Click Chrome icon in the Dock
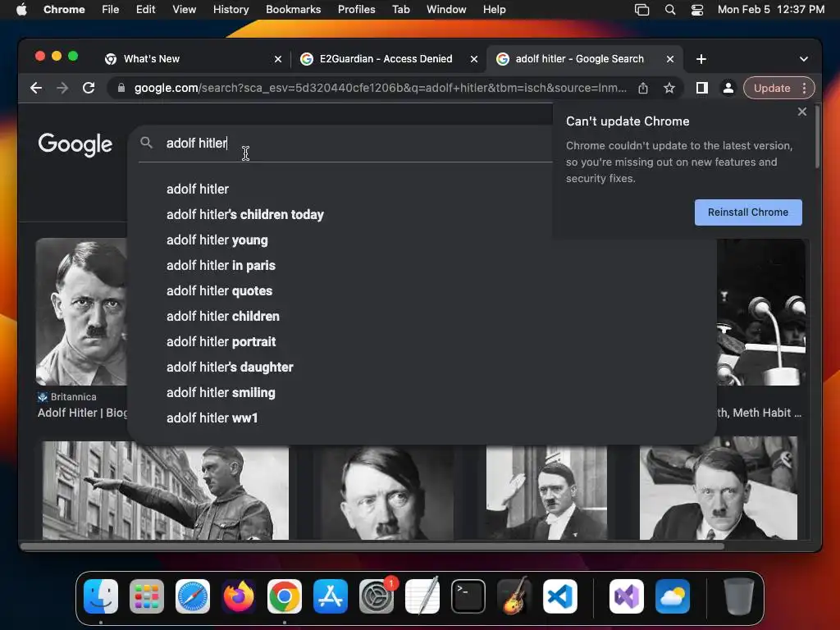Screen dimensions: 840x630 [285, 596]
